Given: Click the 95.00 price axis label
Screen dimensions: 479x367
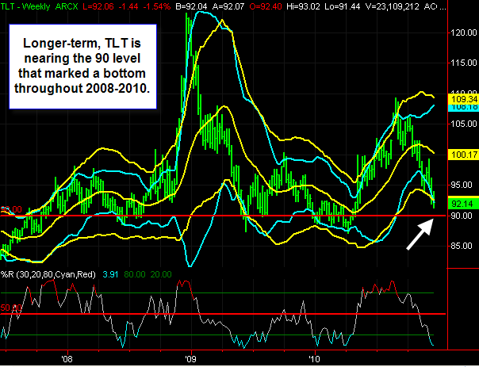Looking at the screenshot, I should point(461,185).
